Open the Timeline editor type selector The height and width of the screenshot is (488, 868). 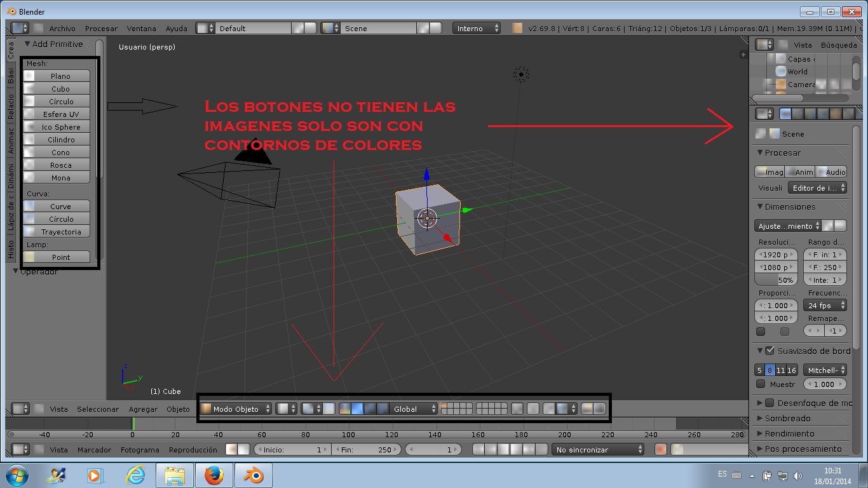pyautogui.click(x=20, y=450)
